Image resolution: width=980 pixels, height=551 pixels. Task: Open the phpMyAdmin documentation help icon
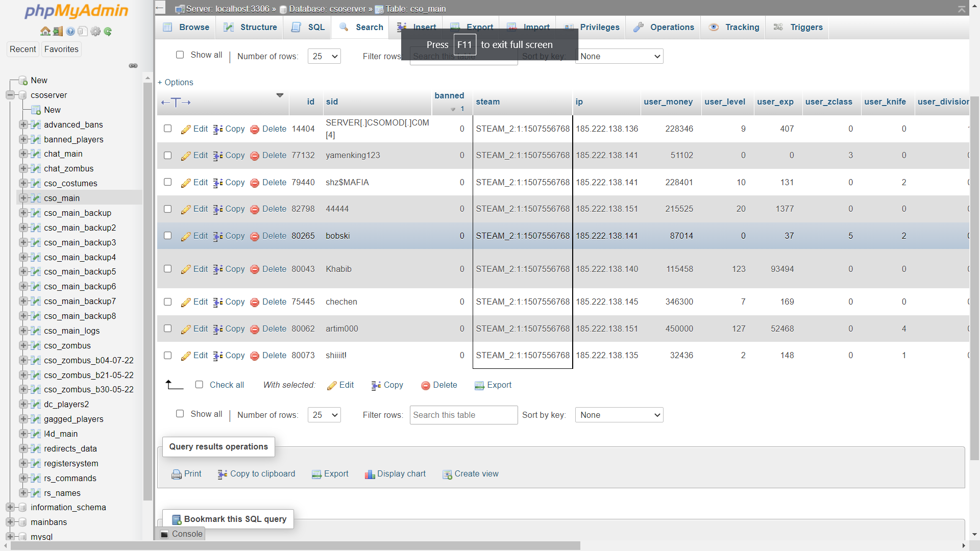coord(70,32)
